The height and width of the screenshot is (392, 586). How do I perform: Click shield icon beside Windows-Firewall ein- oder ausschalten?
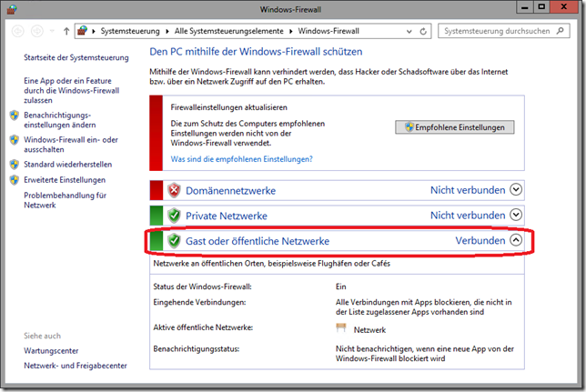(15, 140)
